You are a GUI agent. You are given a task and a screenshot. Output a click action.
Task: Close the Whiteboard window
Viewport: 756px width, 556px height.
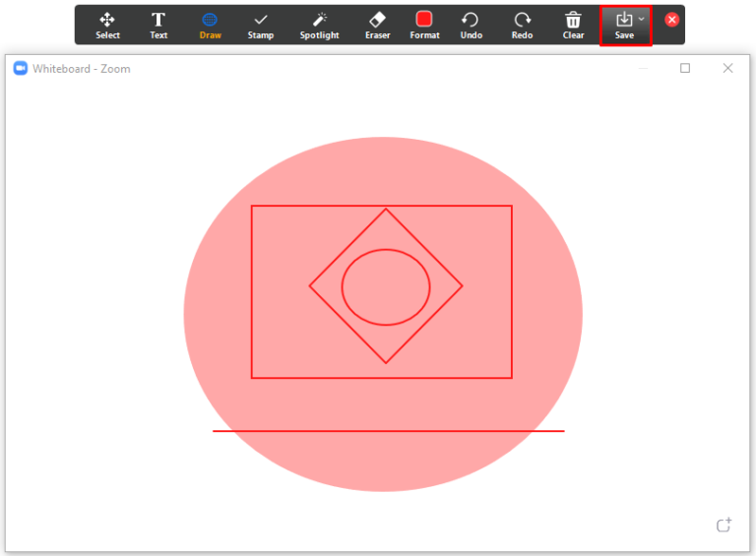point(727,69)
